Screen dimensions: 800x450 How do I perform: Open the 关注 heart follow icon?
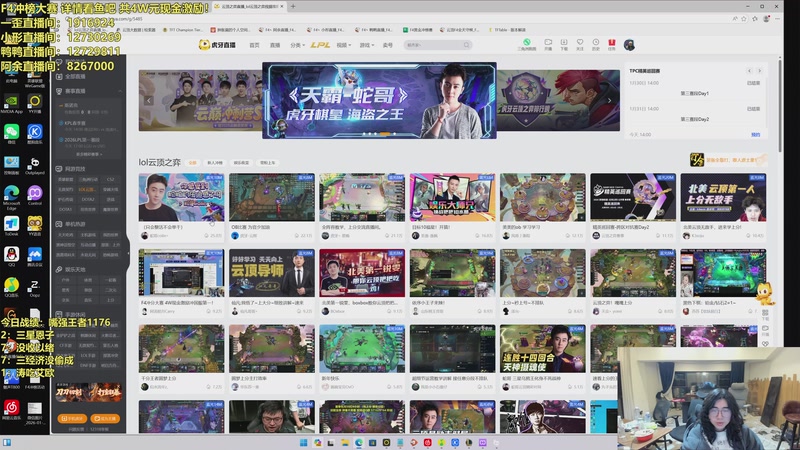(x=580, y=44)
